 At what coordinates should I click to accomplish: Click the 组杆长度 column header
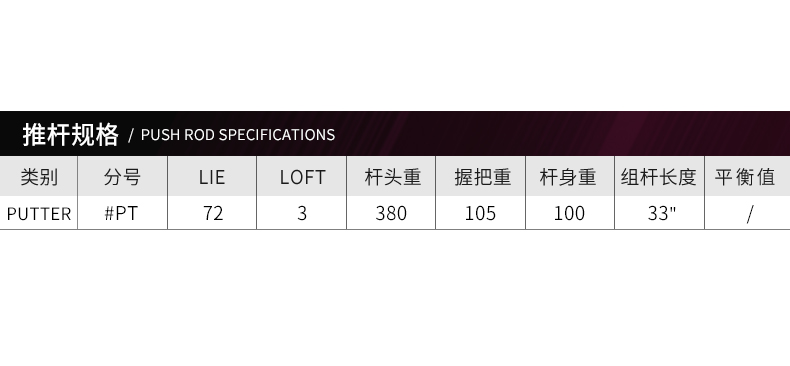pos(659,177)
